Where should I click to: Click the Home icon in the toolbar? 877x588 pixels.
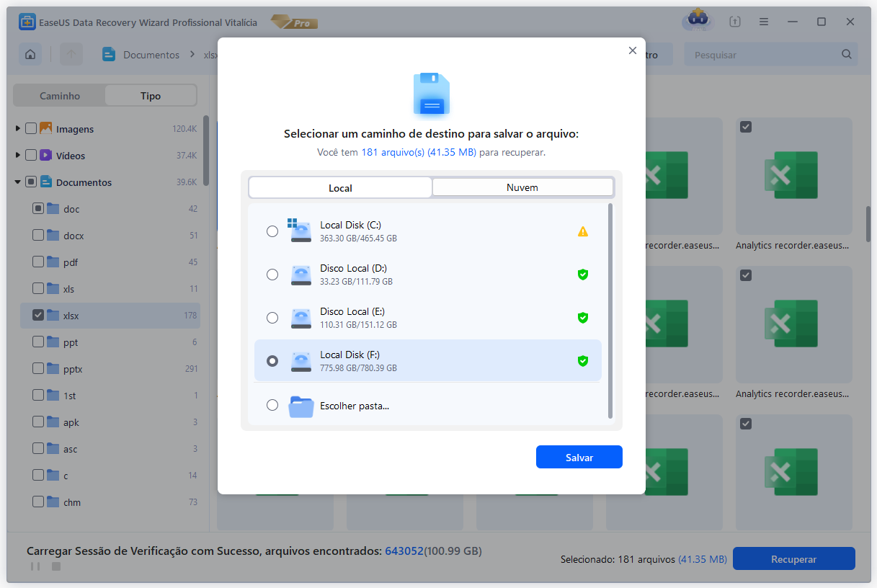point(30,55)
